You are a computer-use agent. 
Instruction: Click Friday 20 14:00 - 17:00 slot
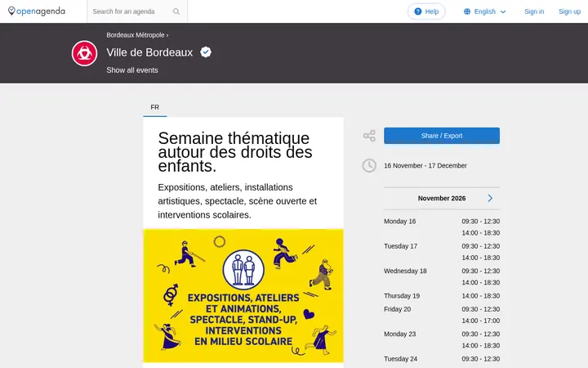[481, 321]
